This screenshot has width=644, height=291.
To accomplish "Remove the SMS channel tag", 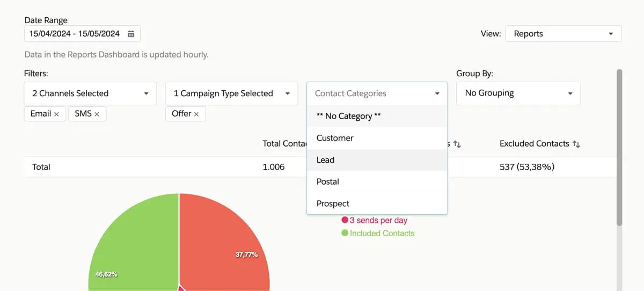I will tap(97, 114).
